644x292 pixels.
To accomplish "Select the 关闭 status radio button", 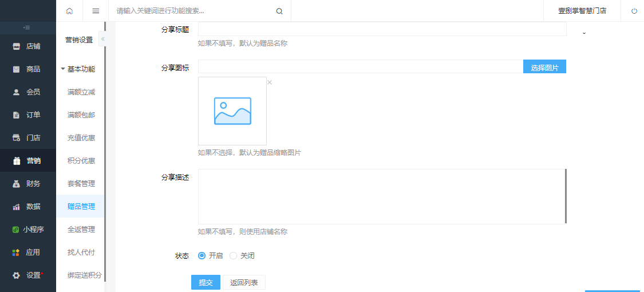I will coord(234,255).
